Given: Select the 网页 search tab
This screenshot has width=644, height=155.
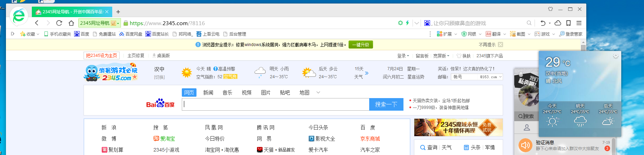Looking at the screenshot, I should [189, 93].
